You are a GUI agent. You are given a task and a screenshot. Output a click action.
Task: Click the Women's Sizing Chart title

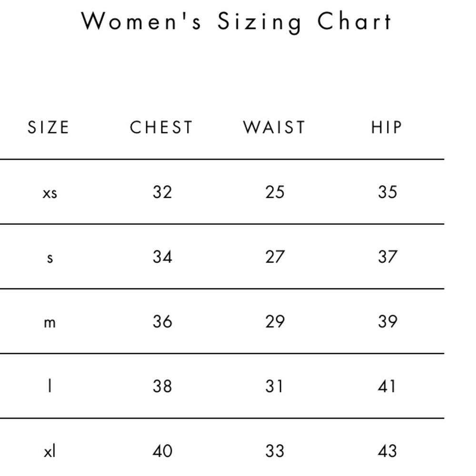coord(237,22)
